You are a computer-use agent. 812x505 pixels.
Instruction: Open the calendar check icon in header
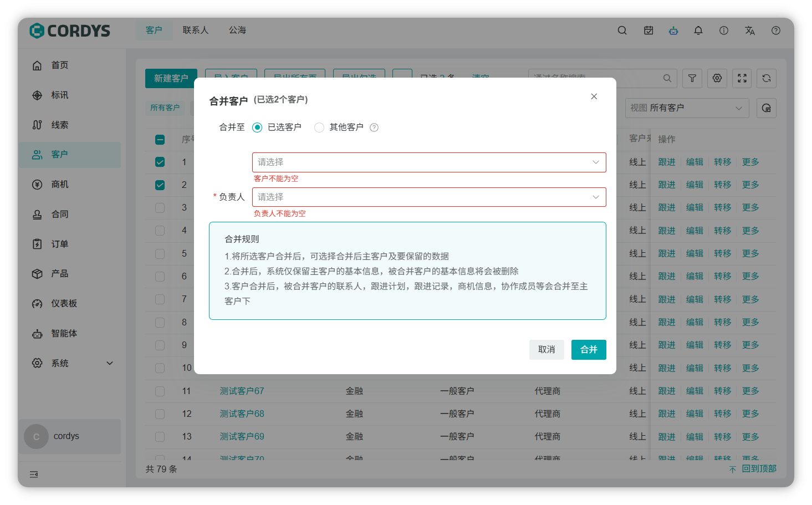[x=648, y=30]
